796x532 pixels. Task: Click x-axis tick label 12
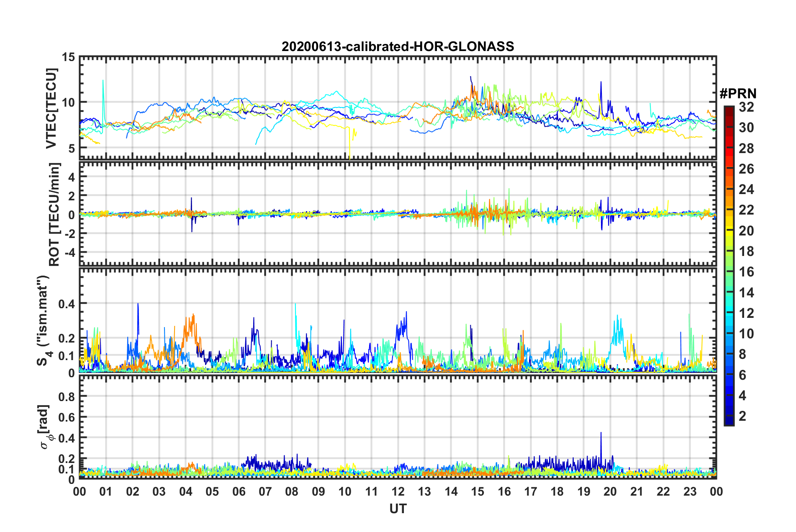pos(398,491)
